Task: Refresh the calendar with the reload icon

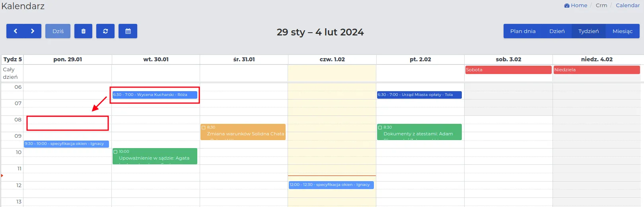Action: 105,31
